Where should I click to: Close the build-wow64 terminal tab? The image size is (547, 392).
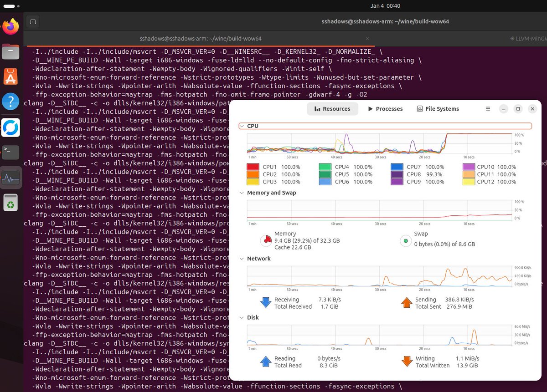367,39
